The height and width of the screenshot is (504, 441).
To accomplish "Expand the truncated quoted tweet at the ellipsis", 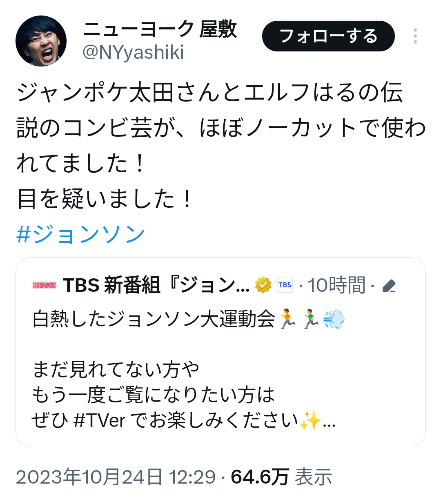I will click(x=329, y=423).
